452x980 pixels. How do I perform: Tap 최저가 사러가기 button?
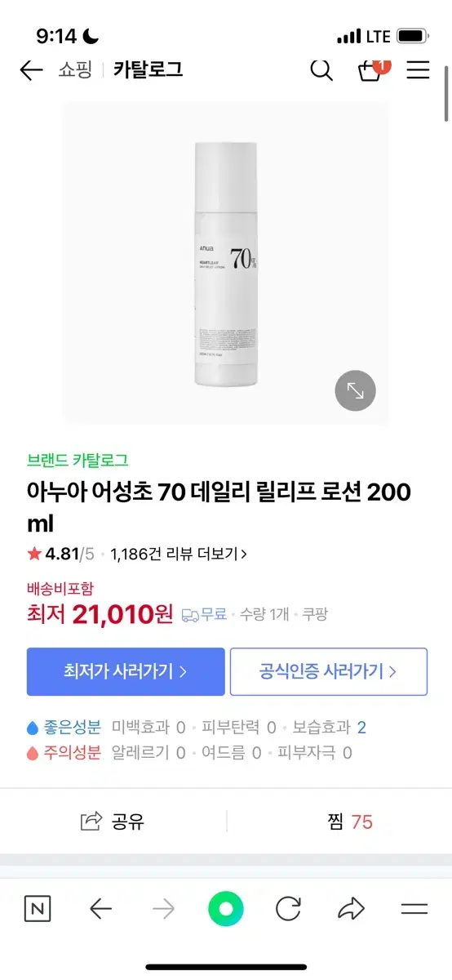(x=126, y=672)
